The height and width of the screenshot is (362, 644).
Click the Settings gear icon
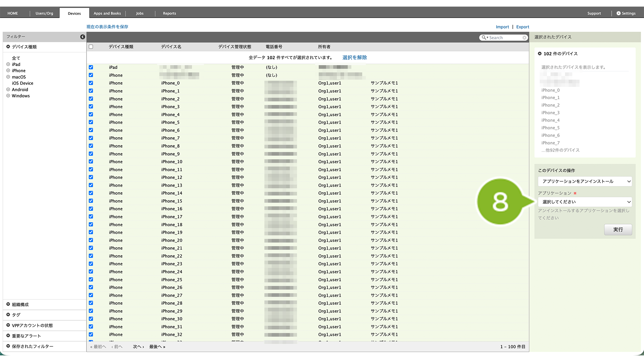click(x=619, y=13)
